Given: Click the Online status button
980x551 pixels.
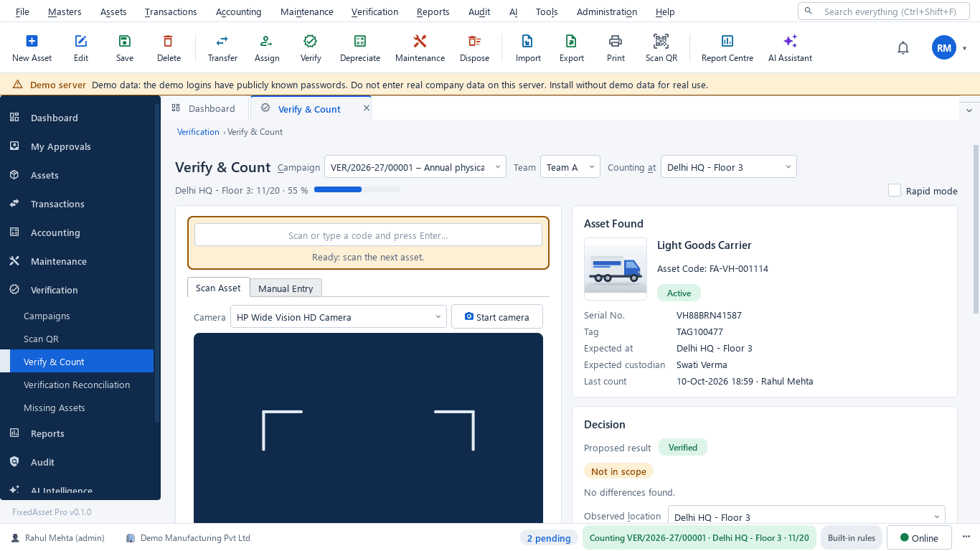Looking at the screenshot, I should click(919, 538).
